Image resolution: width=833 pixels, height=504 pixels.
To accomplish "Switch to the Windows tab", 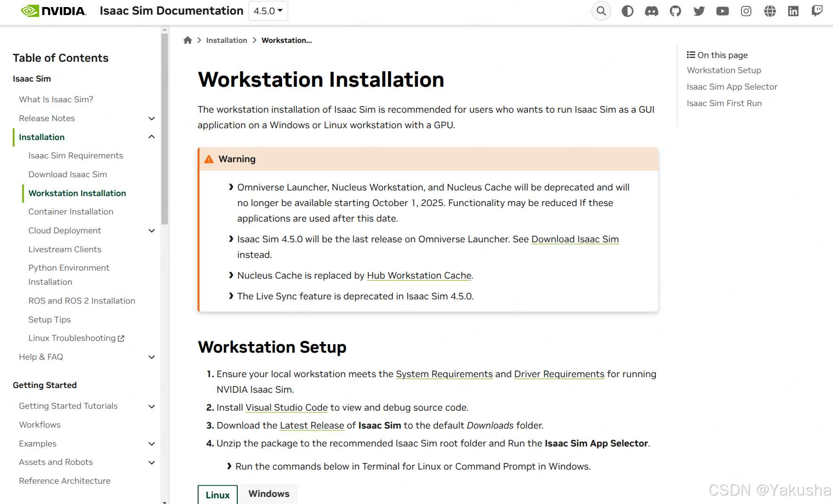I will pos(269,494).
